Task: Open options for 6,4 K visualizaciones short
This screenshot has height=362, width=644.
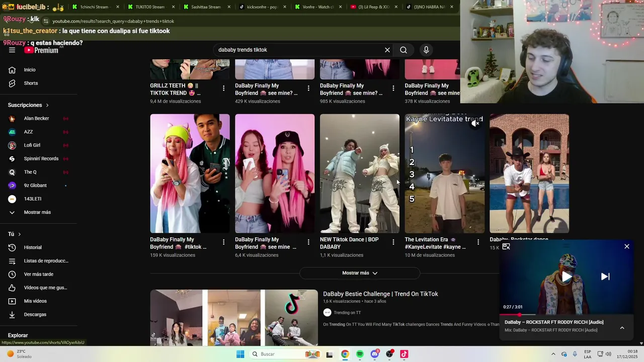Action: (x=308, y=242)
